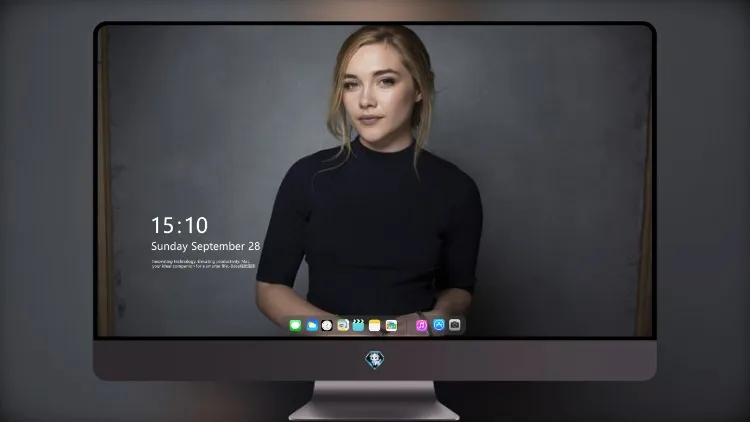Open the clapperboard video app in the dock
Viewport: 750px width, 422px height.
tap(358, 325)
